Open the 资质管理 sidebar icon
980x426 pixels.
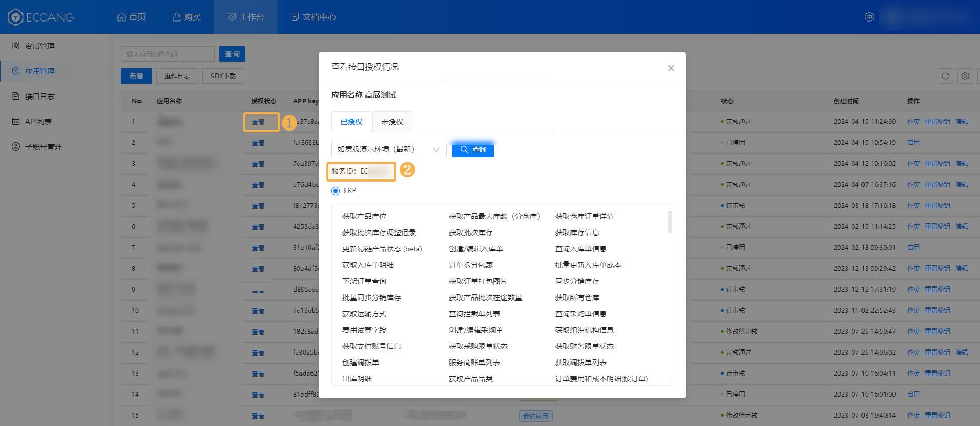(x=16, y=46)
